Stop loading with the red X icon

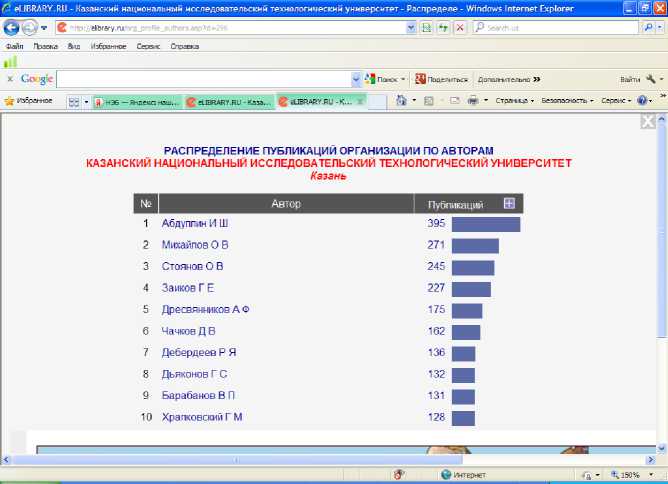tap(460, 28)
